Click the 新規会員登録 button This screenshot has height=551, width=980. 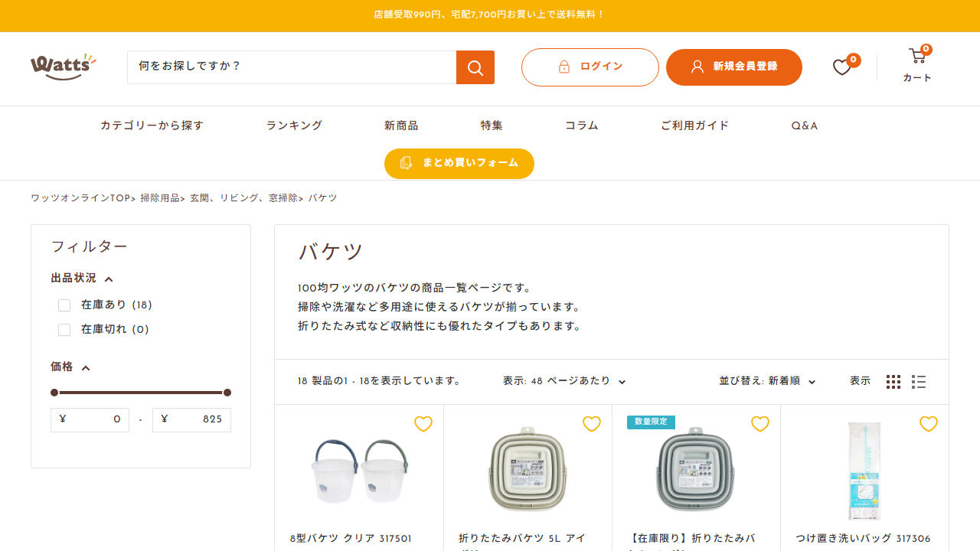tap(734, 67)
